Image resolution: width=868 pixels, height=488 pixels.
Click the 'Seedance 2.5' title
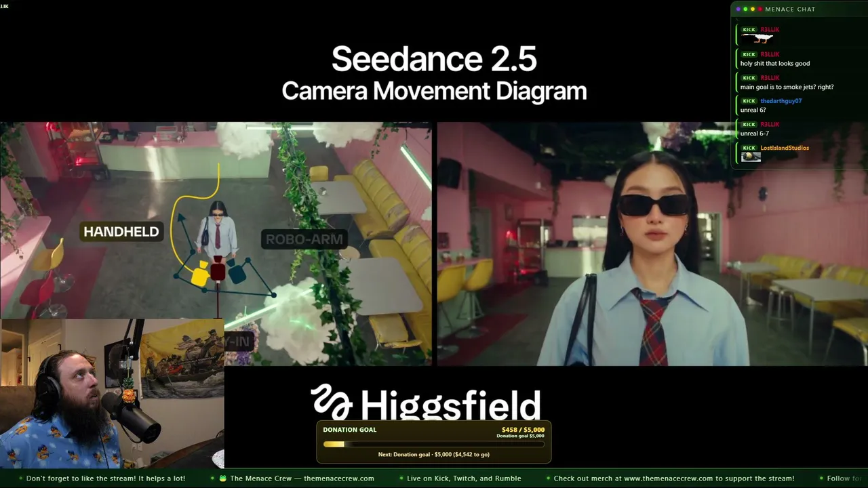click(434, 59)
